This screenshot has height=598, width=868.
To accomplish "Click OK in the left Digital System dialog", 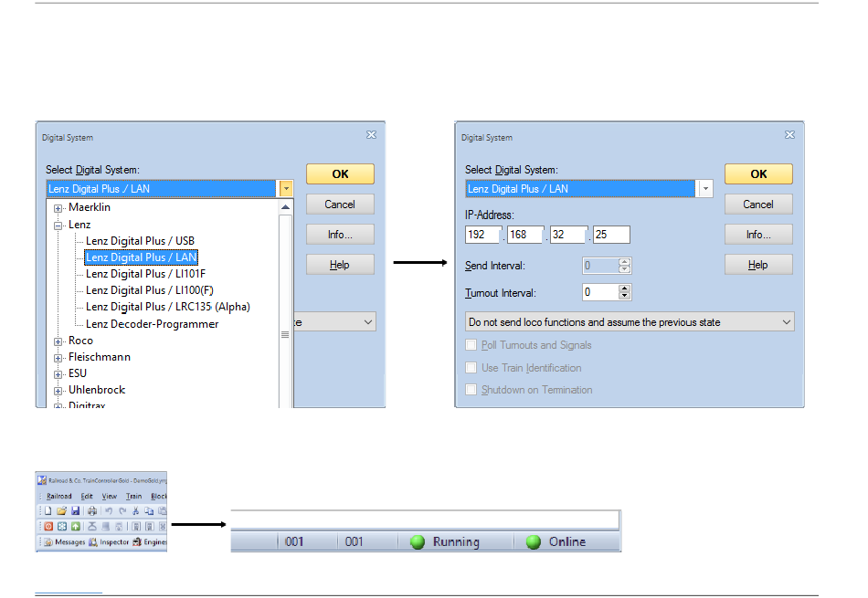I will point(340,174).
